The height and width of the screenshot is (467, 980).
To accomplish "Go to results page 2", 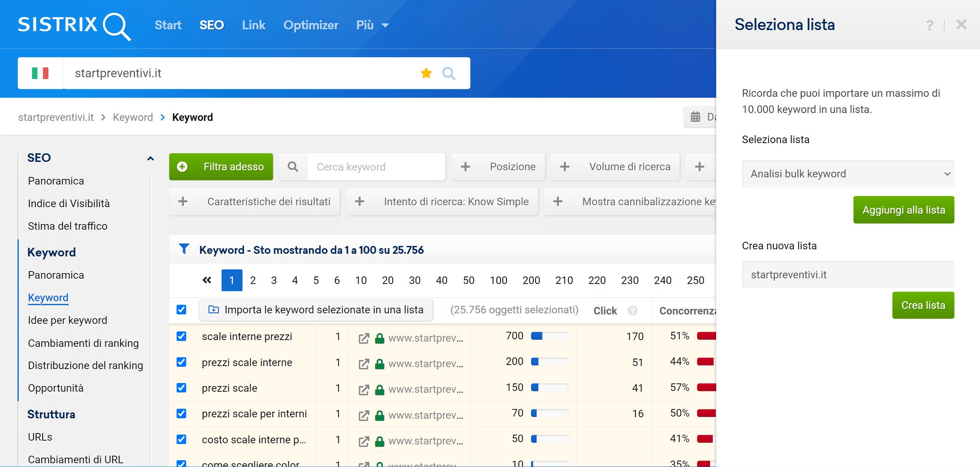I will pyautogui.click(x=253, y=280).
